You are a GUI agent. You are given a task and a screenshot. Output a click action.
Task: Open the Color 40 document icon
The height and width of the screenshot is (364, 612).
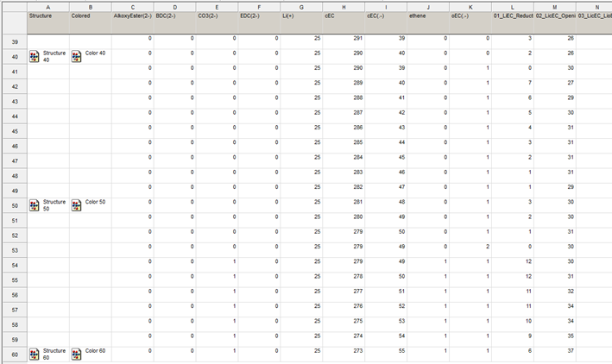[77, 57]
